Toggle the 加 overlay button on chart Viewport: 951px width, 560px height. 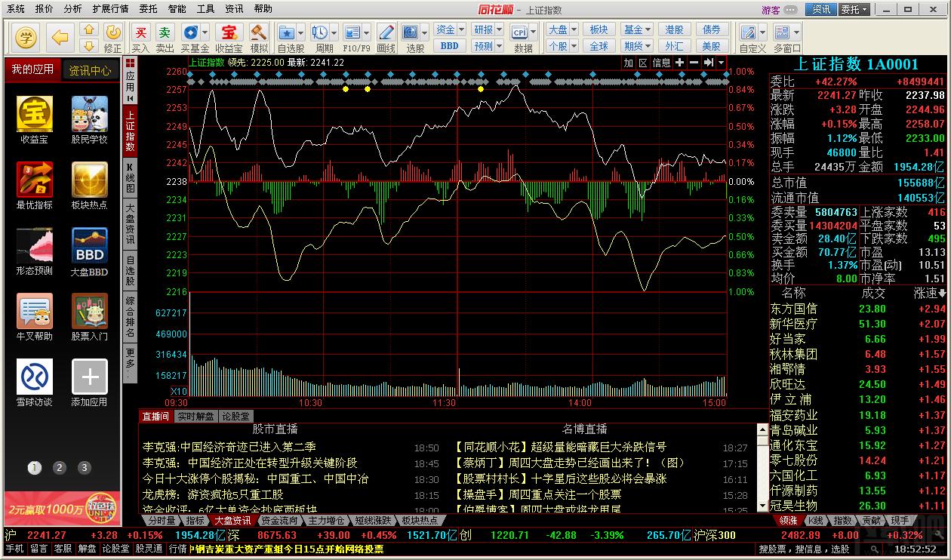(629, 63)
